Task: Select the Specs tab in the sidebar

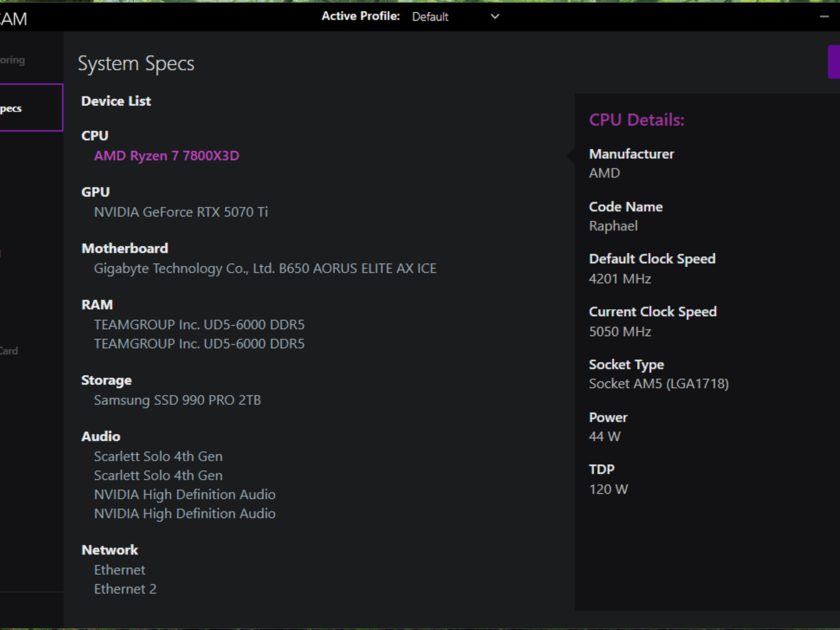Action: pos(31,108)
